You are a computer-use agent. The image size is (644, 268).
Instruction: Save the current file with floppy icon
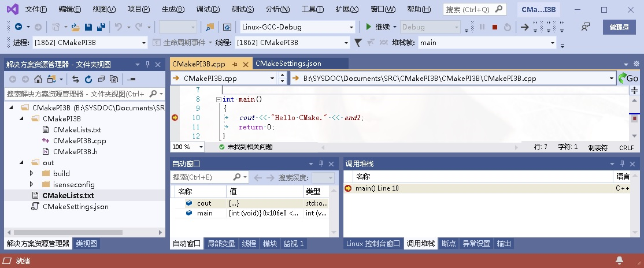pos(88,27)
